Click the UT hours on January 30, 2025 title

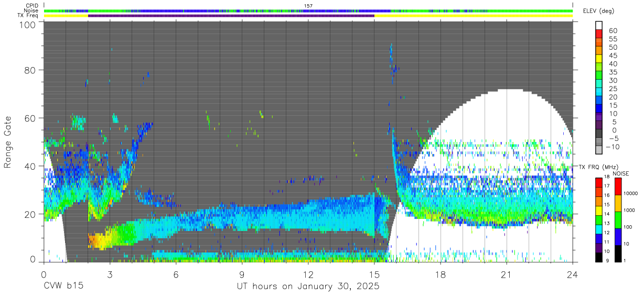308,287
